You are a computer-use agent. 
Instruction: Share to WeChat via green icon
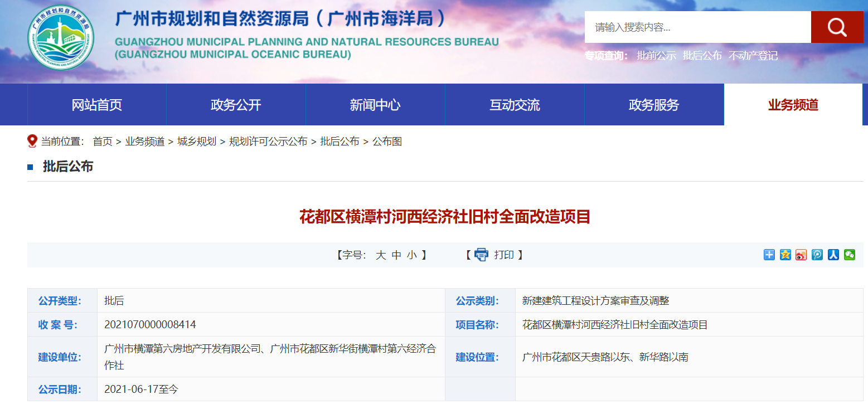click(x=850, y=255)
